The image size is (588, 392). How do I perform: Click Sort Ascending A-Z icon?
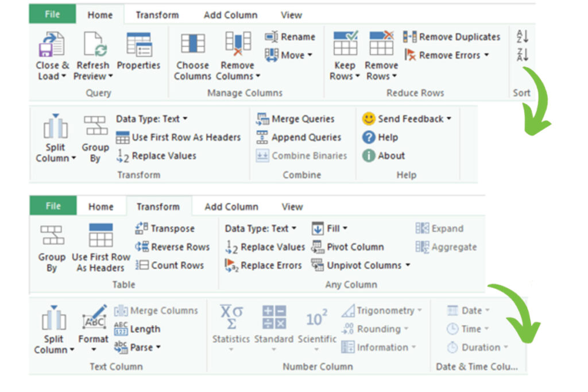click(523, 37)
